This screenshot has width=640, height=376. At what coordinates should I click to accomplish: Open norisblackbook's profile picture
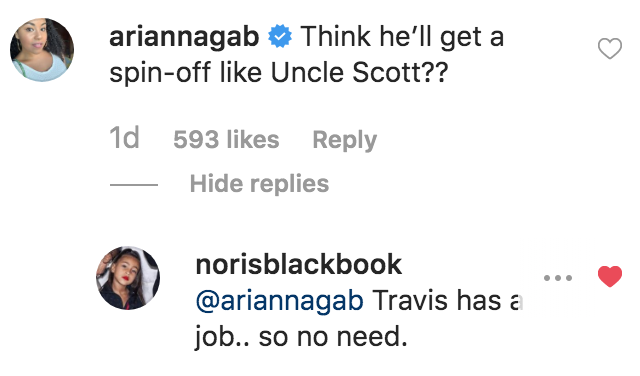(128, 278)
